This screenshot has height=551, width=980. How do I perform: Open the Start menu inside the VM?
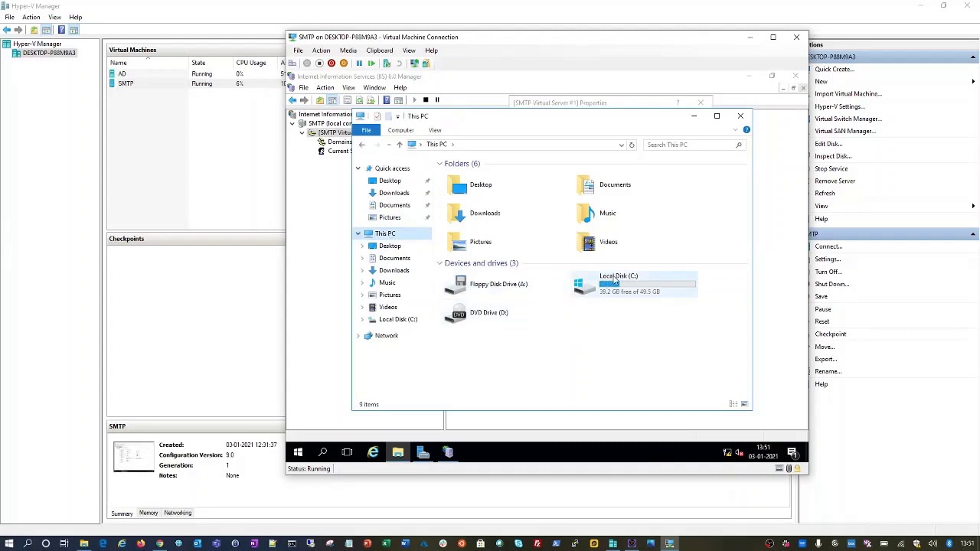click(298, 452)
